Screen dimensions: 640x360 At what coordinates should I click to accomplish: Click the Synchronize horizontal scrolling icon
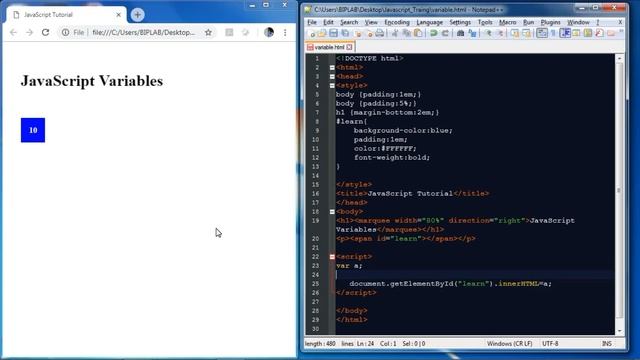pos(527,33)
